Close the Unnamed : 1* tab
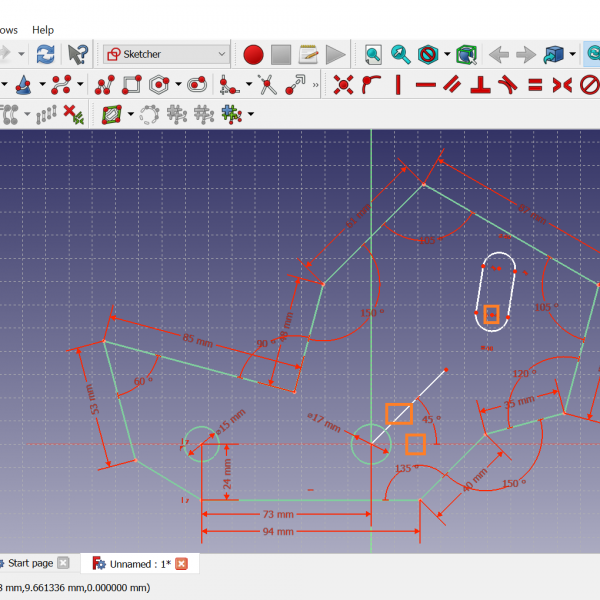The width and height of the screenshot is (600, 600). (x=182, y=564)
